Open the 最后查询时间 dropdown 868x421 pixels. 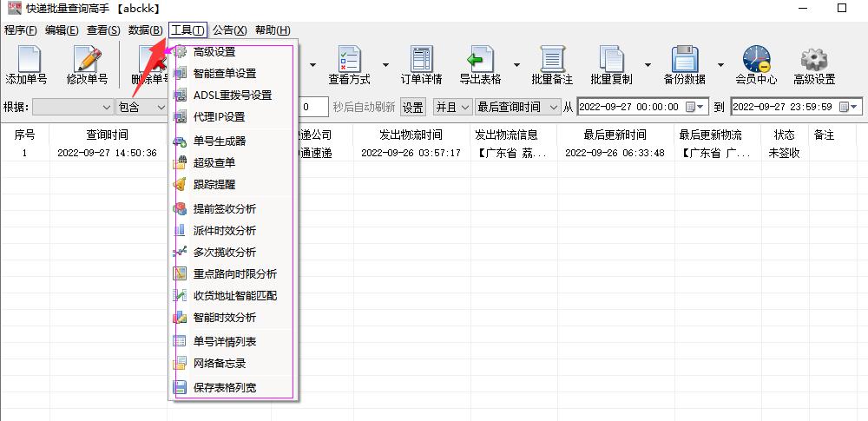(517, 107)
